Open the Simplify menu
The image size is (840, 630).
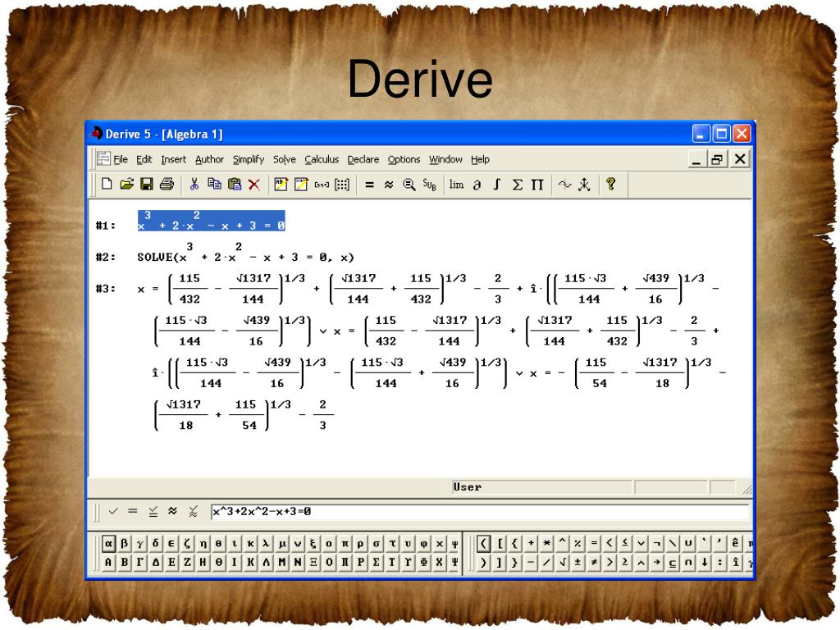249,159
